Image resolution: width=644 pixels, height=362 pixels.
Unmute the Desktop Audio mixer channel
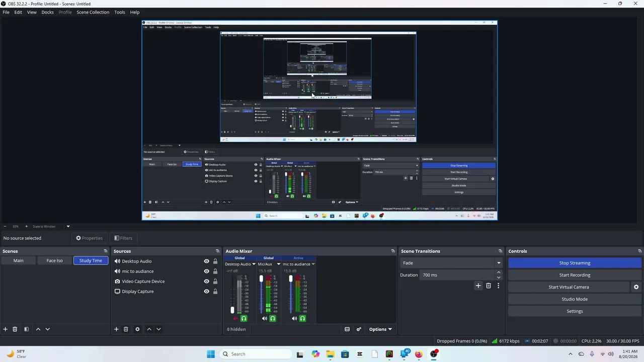pyautogui.click(x=235, y=318)
